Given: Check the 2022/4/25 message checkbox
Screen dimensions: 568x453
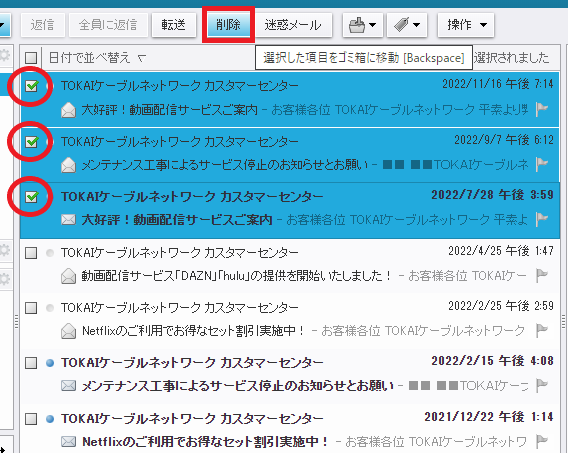Looking at the screenshot, I should point(31,253).
